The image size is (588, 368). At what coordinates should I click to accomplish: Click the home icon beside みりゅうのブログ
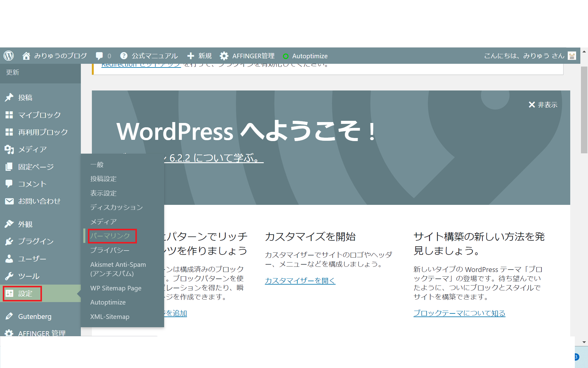(26, 56)
